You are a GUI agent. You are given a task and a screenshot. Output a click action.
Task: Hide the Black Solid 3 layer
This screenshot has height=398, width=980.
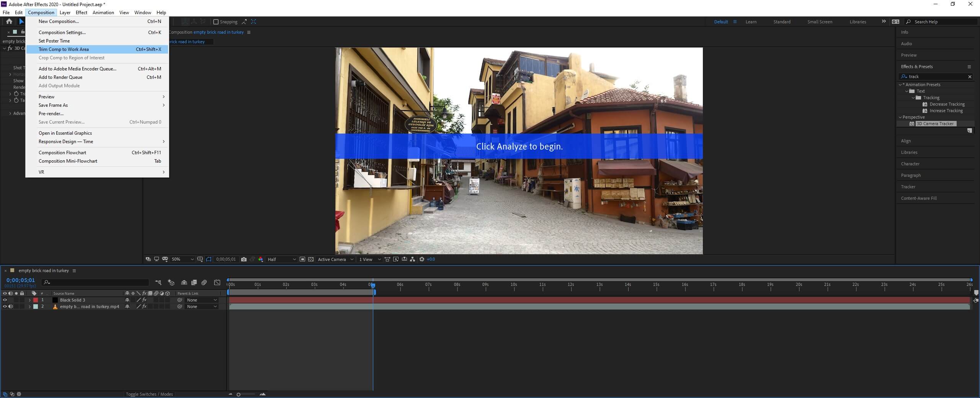5,300
